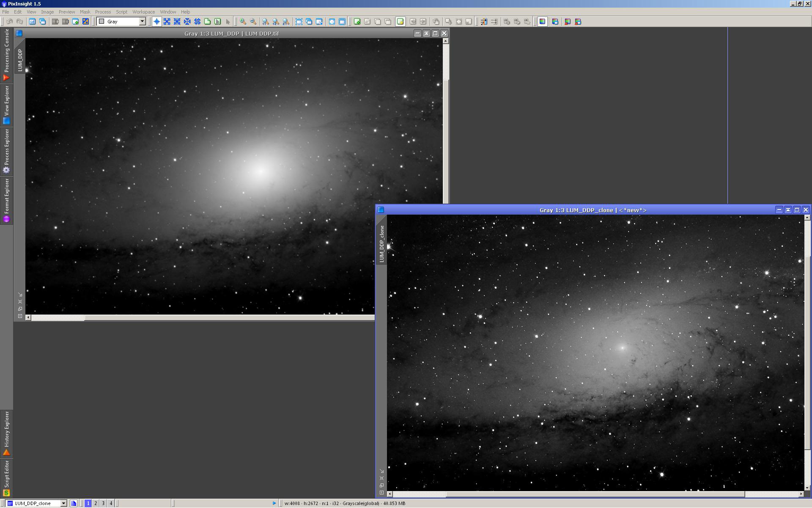812x508 pixels.
Task: Click the new image green plus icon
Action: click(x=357, y=22)
